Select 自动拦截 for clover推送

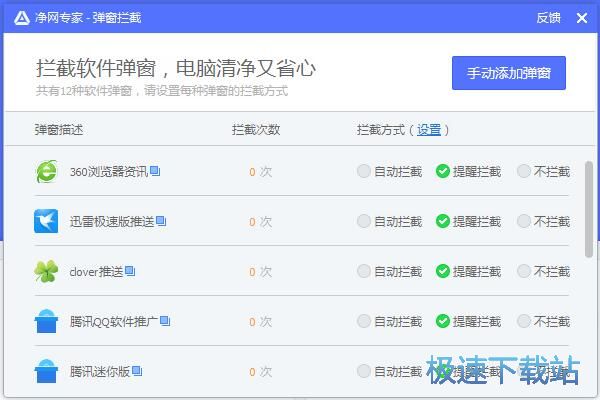(390, 271)
